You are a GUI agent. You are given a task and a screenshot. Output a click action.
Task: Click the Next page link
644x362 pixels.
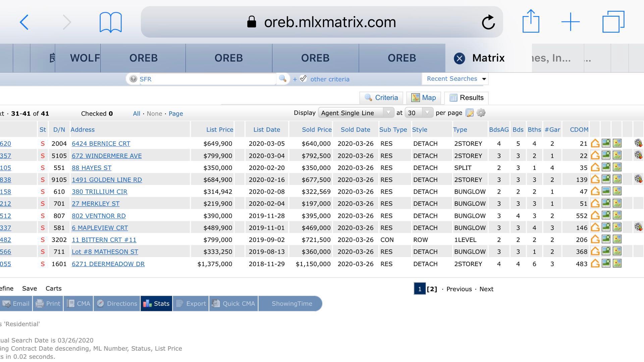coord(486,289)
